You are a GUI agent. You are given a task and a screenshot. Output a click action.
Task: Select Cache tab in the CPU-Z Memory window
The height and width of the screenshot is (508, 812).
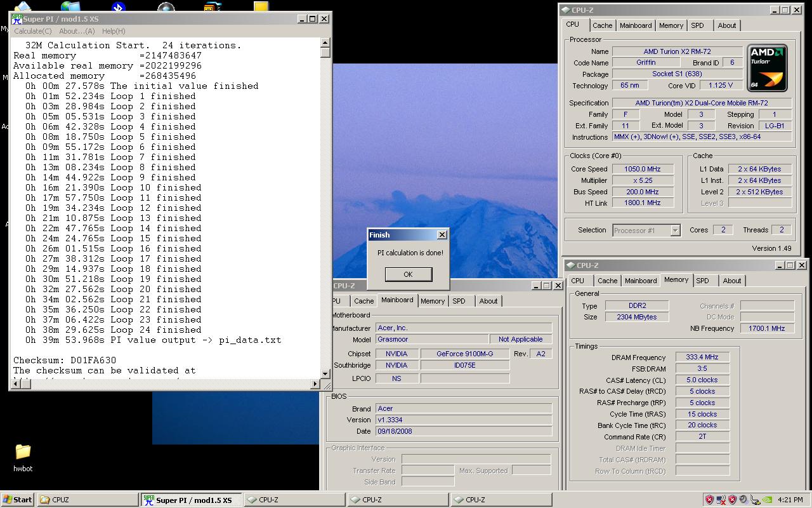608,281
